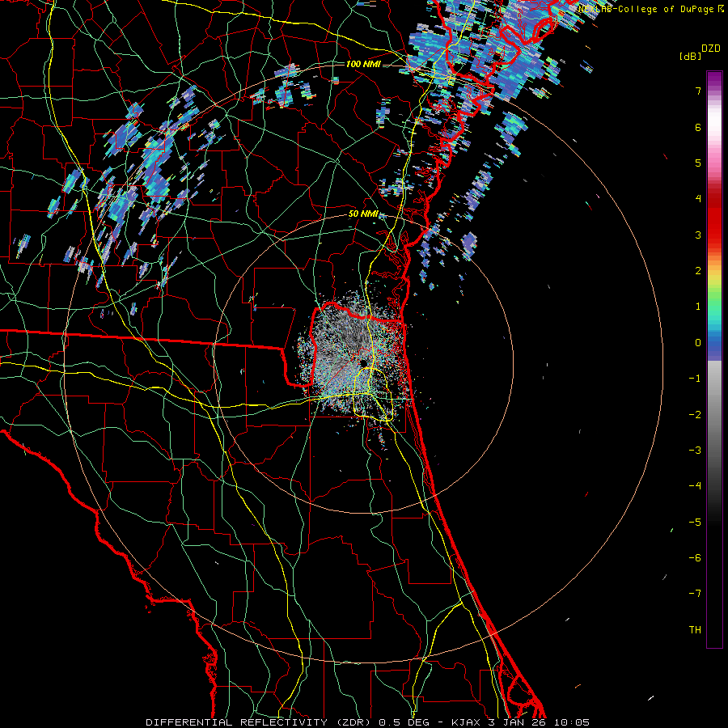This screenshot has height=728, width=728.
Task: Click the -6 dB scale value
Action: pos(695,558)
